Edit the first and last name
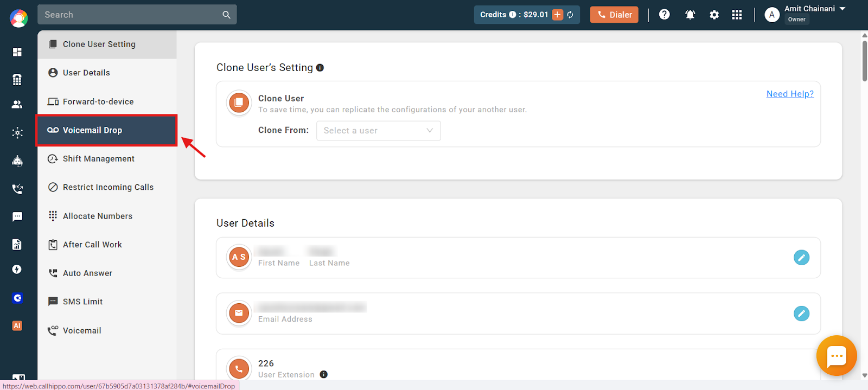 (x=801, y=257)
